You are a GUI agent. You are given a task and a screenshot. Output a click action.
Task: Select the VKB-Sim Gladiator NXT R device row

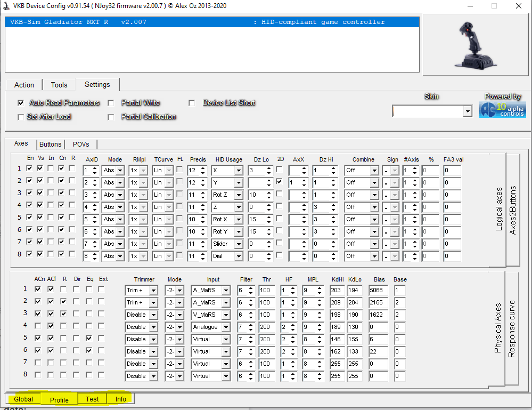212,22
